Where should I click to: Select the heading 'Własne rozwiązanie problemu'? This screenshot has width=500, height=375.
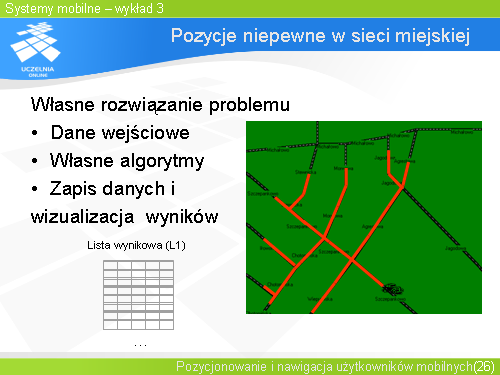[x=160, y=105]
